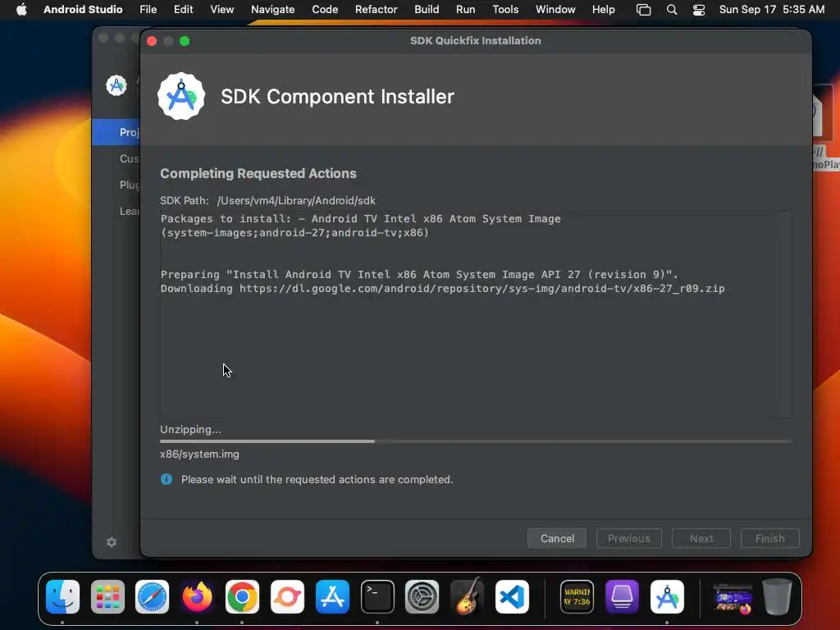Launch Safari from the Dock
Screen dimensions: 840x630
point(152,597)
